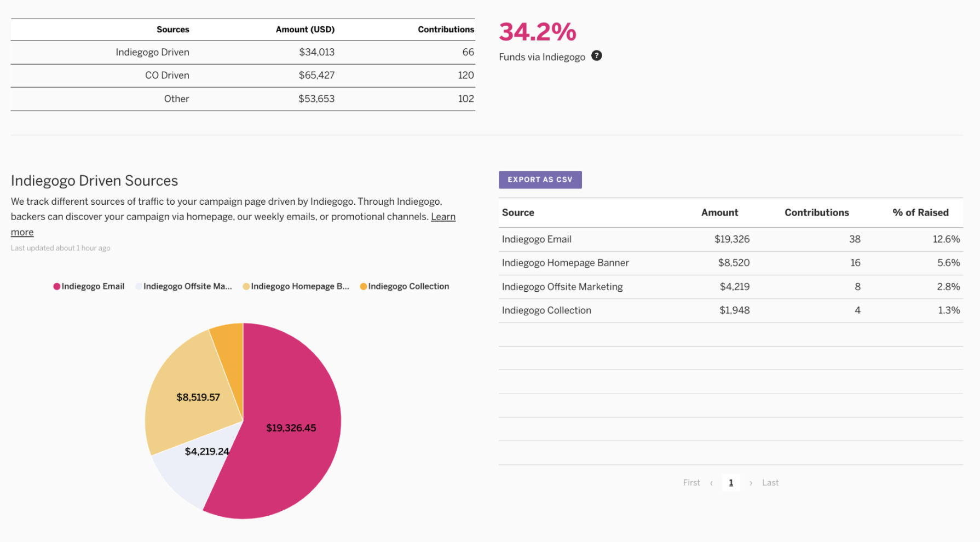Screen dimensions: 980x542
Task: Select page 1 in pagination
Action: click(731, 482)
